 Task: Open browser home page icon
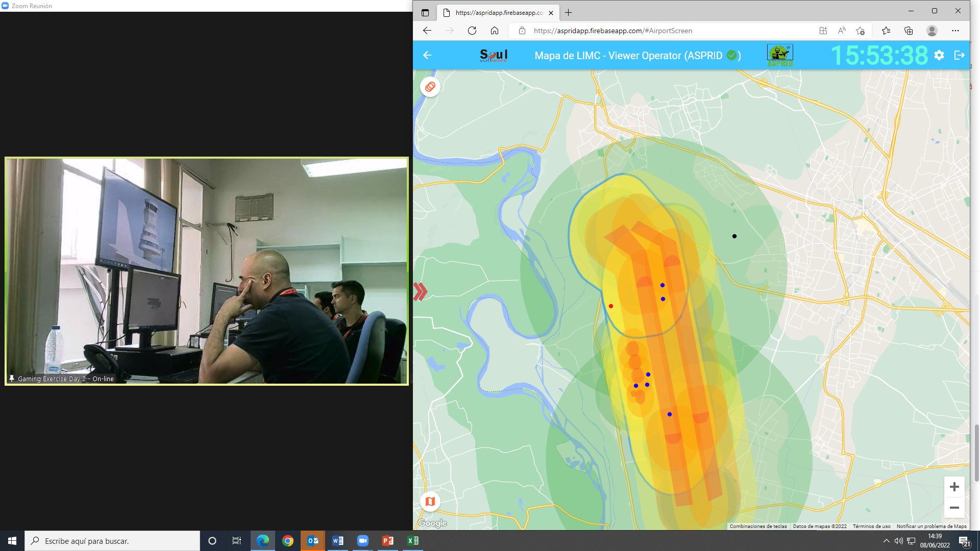click(x=495, y=31)
